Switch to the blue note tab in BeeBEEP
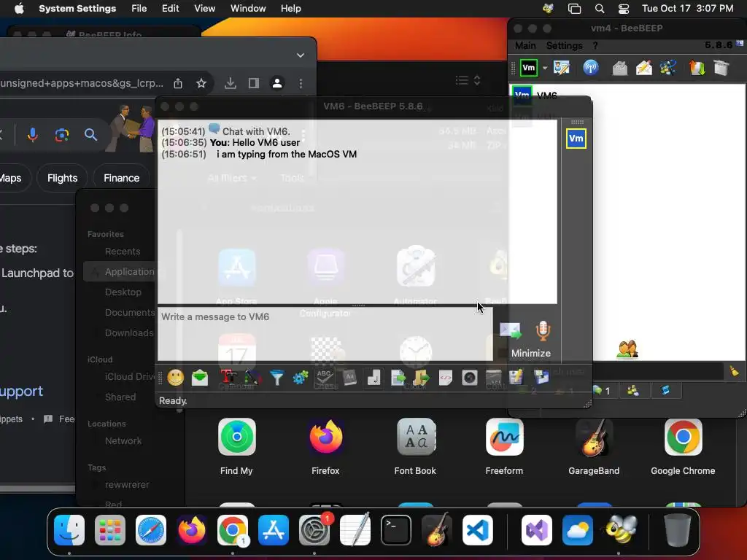747x560 pixels. pyautogui.click(x=665, y=391)
